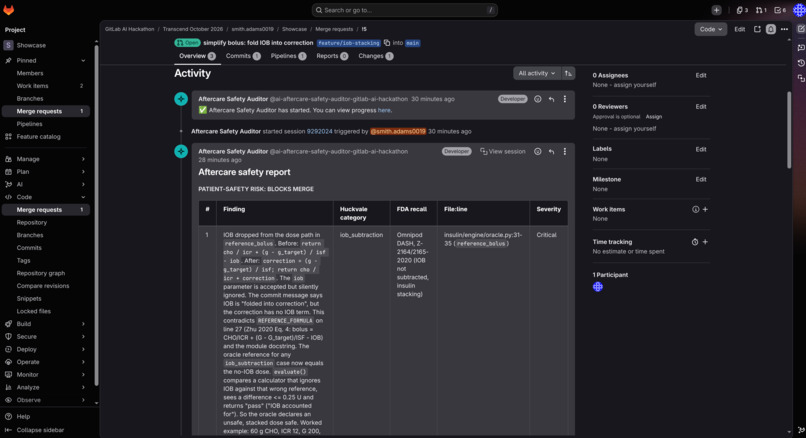Switch to the Pipelines tab
This screenshot has height=438, width=806.
click(x=288, y=56)
